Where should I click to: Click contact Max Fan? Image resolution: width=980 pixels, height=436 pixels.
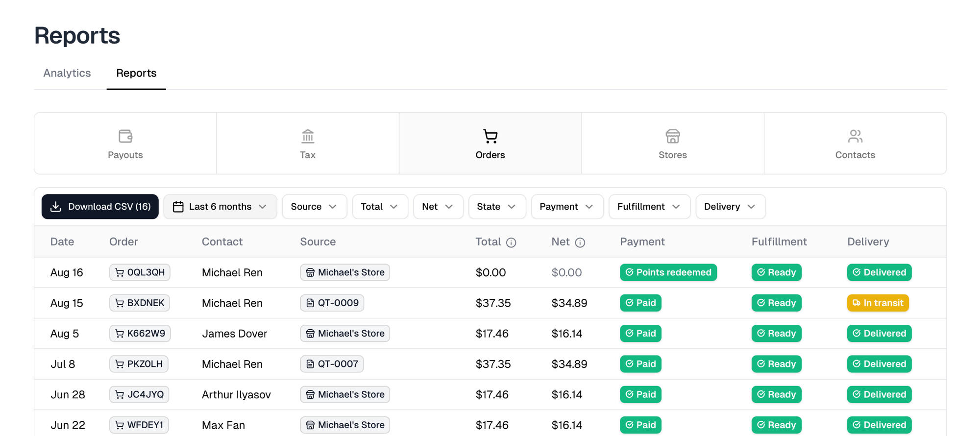click(x=223, y=425)
